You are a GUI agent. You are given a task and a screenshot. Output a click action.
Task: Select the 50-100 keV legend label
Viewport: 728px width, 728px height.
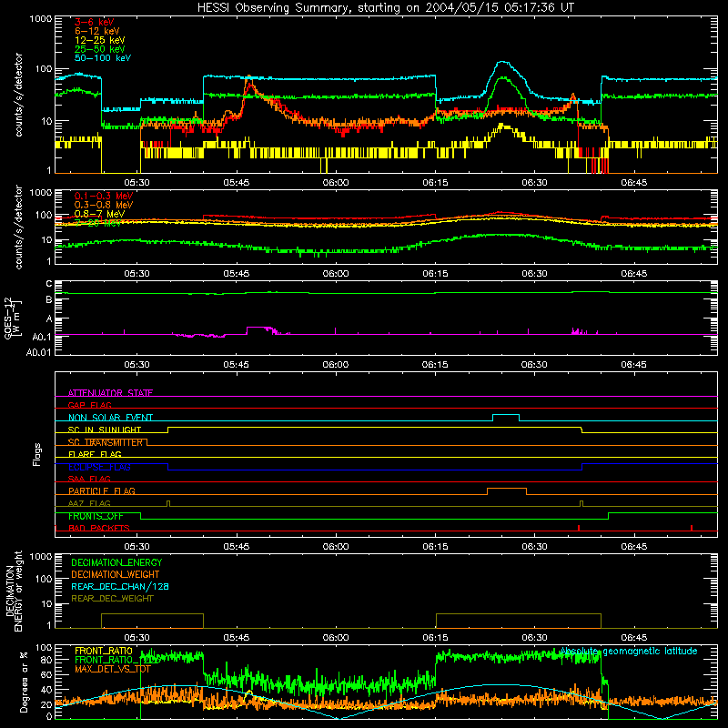(x=103, y=58)
